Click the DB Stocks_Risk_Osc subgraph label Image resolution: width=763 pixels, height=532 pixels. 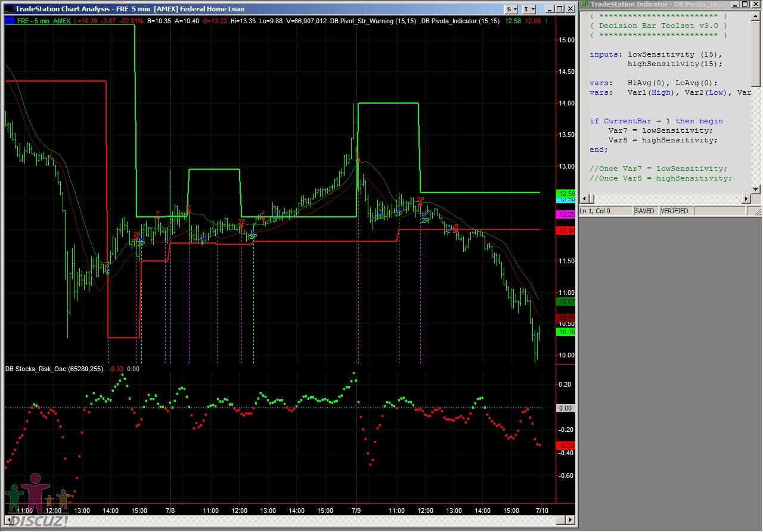pos(54,369)
